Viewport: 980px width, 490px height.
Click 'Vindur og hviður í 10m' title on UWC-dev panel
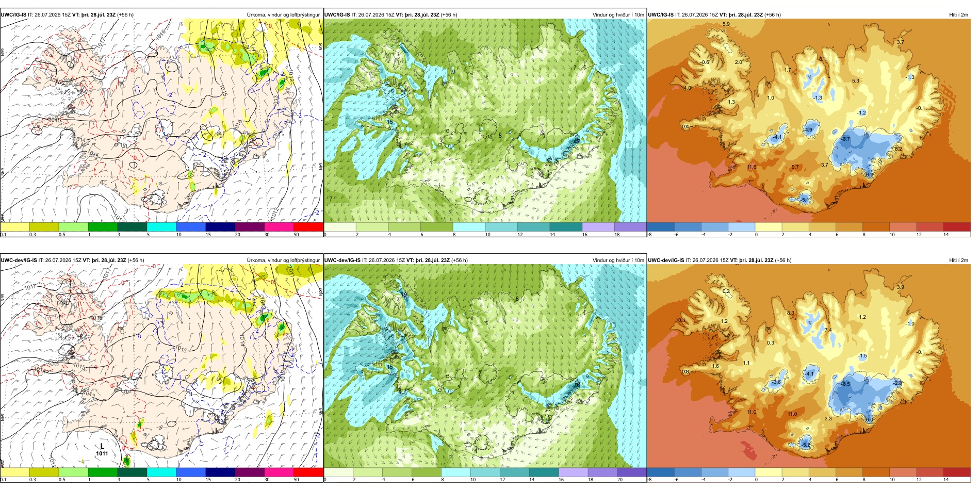pyautogui.click(x=618, y=260)
